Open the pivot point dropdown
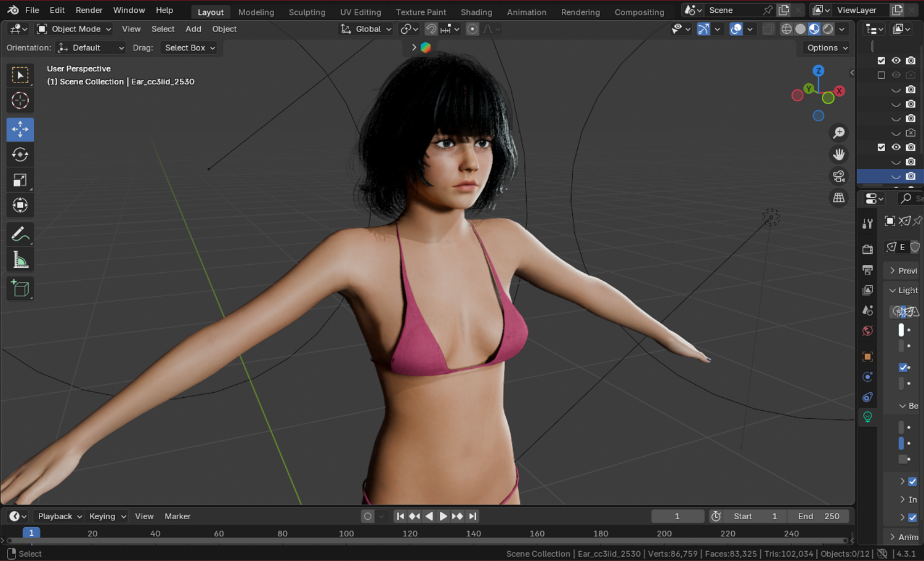Viewport: 924px width, 561px height. [409, 29]
